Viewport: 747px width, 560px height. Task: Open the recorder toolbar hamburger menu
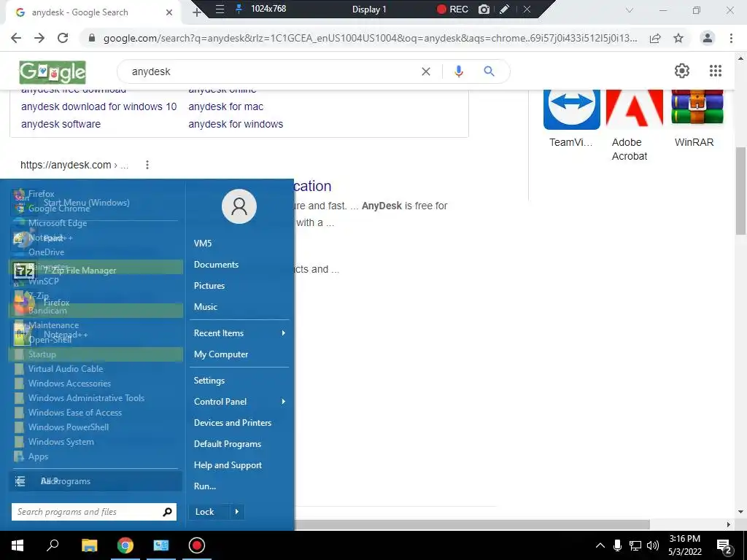click(x=220, y=9)
